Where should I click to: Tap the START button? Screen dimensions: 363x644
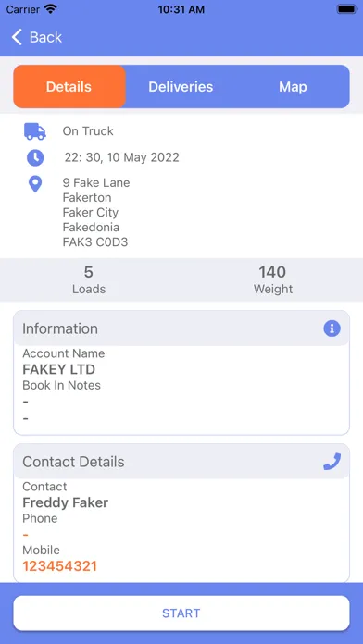181,613
